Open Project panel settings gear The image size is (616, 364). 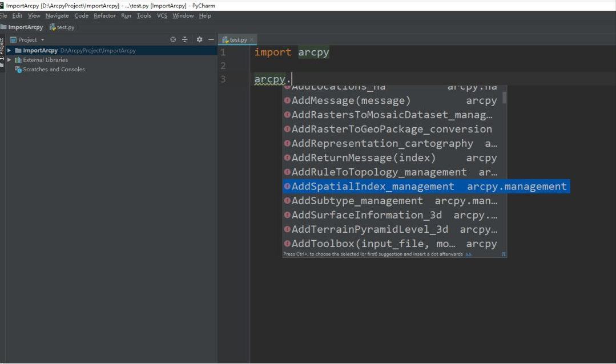click(200, 40)
